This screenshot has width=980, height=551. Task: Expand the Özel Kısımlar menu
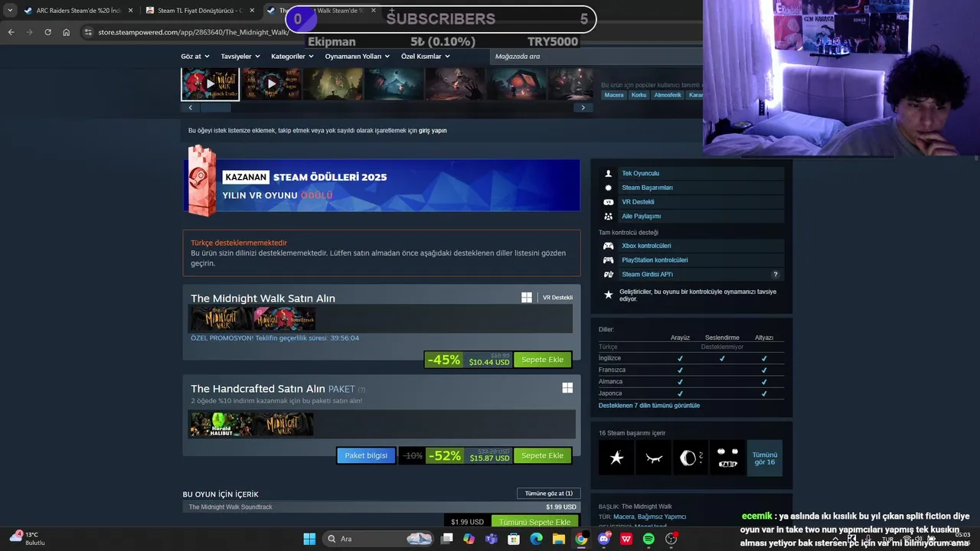point(425,56)
